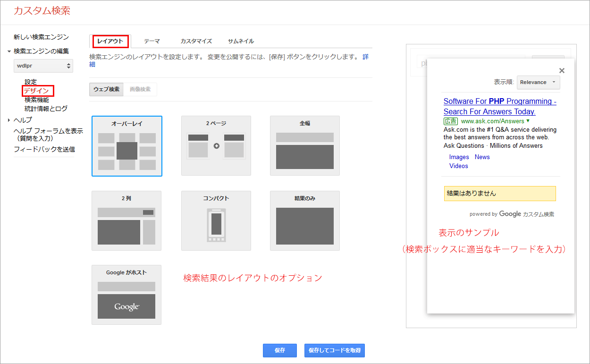The width and height of the screenshot is (590, 364).
Task: Open the サムネイル tab
Action: click(241, 41)
